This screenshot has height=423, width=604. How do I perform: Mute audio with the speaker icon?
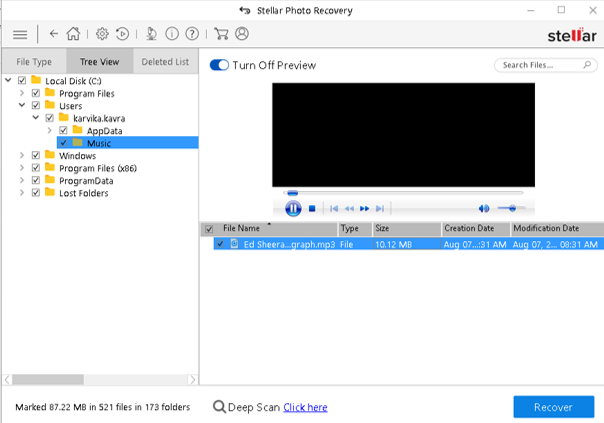coord(484,208)
